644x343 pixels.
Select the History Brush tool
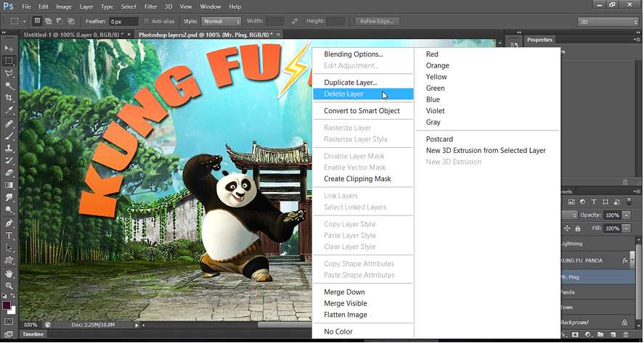pyautogui.click(x=9, y=160)
